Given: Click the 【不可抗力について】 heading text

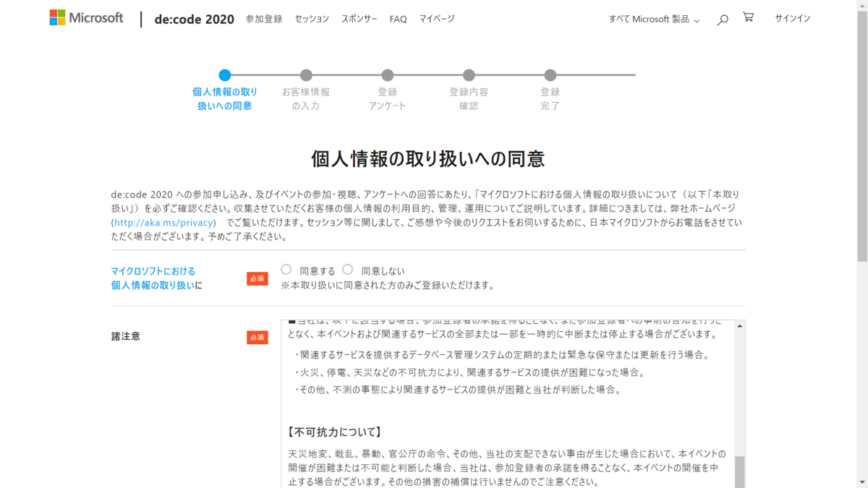Looking at the screenshot, I should click(x=335, y=432).
